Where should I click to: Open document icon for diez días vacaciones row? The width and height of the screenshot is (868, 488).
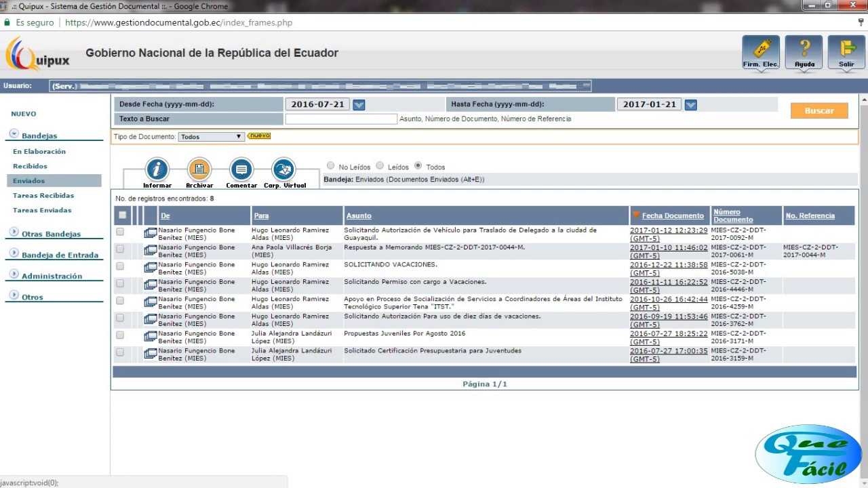[150, 320]
